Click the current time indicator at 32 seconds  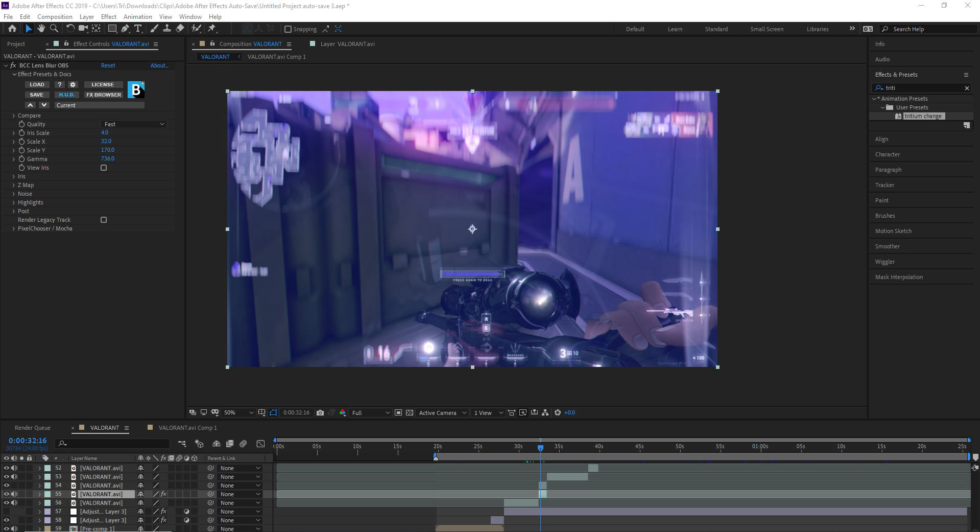pyautogui.click(x=540, y=448)
